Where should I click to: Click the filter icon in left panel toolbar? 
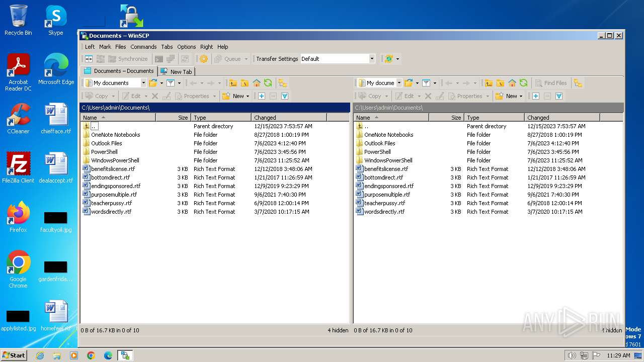pyautogui.click(x=171, y=83)
